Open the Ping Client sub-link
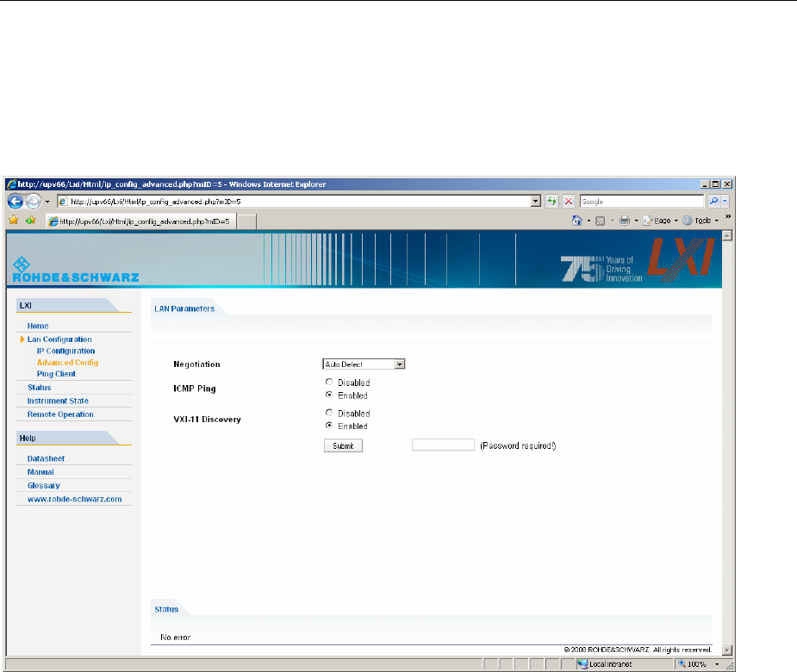This screenshot has height=672, width=797. (56, 374)
